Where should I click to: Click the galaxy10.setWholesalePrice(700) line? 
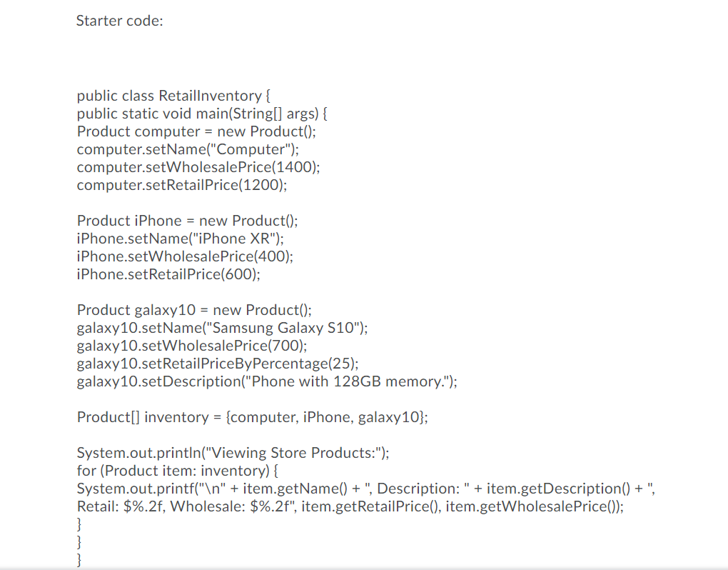click(192, 346)
